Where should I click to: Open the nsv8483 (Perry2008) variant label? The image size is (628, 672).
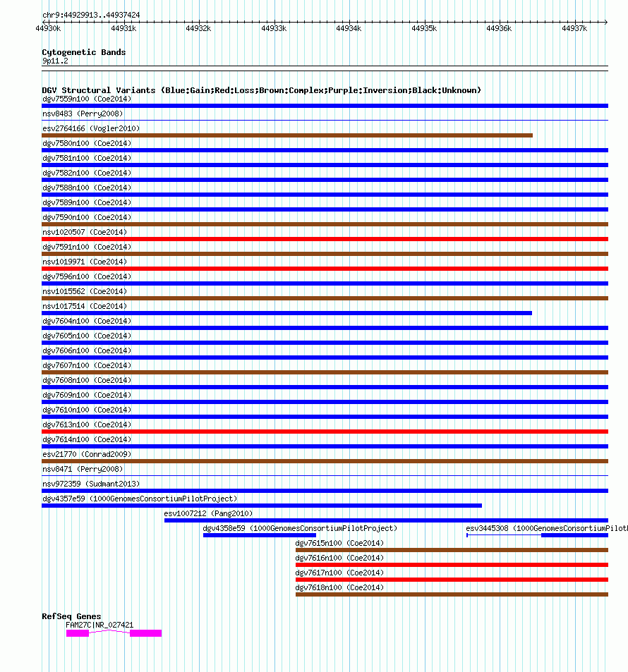point(83,114)
